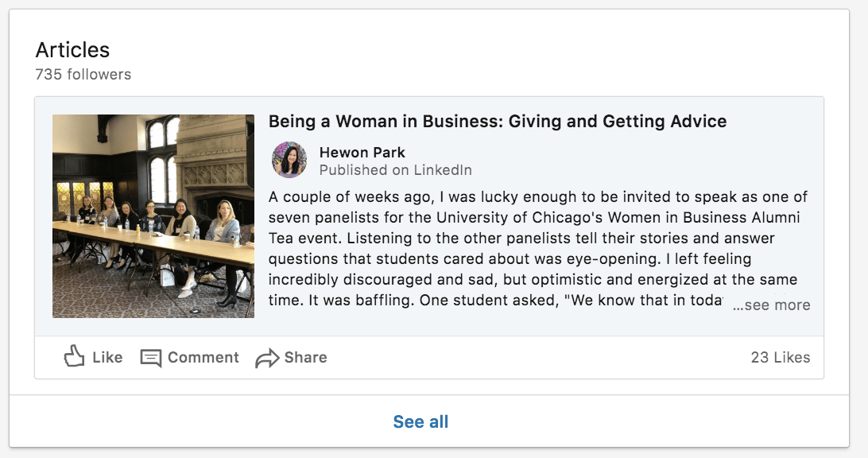Click the article excerpt paragraph text
The width and height of the screenshot is (868, 458).
coord(538,248)
